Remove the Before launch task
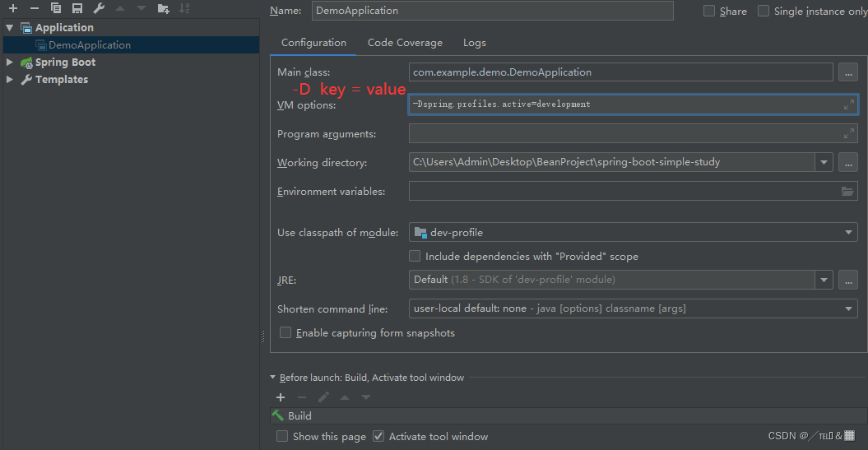This screenshot has height=450, width=868. pyautogui.click(x=302, y=397)
